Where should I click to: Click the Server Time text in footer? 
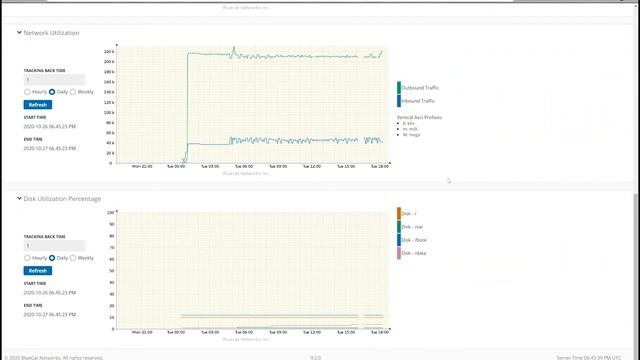[589, 358]
